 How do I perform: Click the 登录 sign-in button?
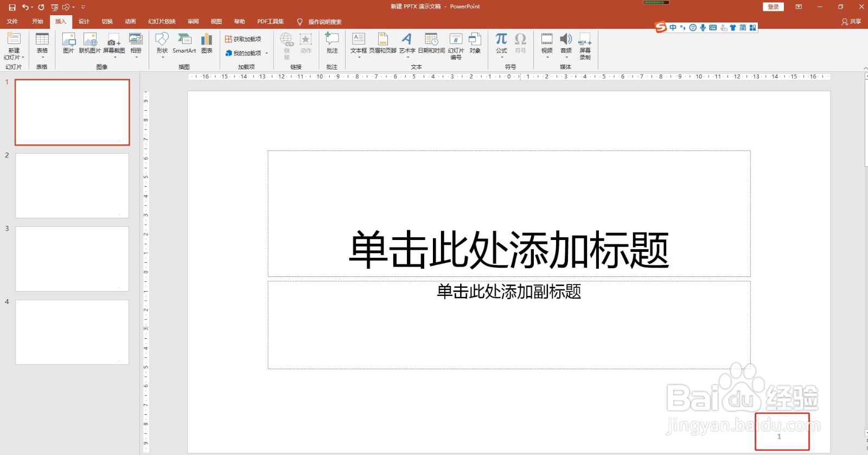point(773,7)
